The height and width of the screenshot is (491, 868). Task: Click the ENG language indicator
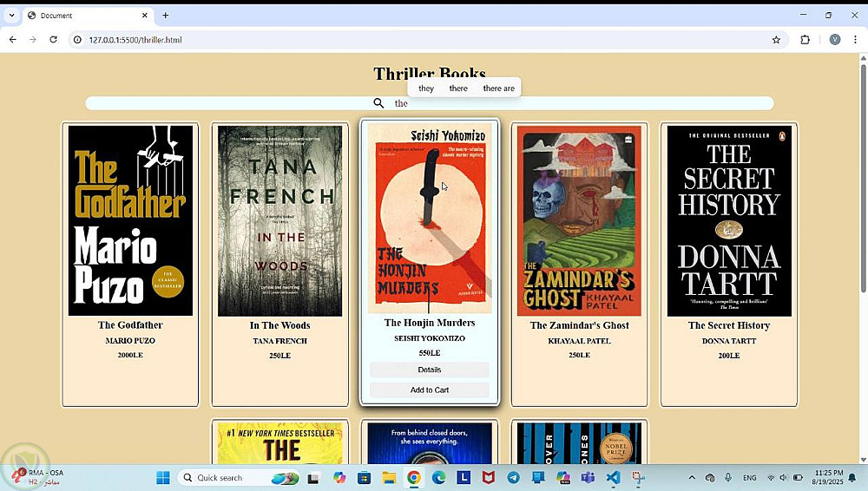click(750, 478)
